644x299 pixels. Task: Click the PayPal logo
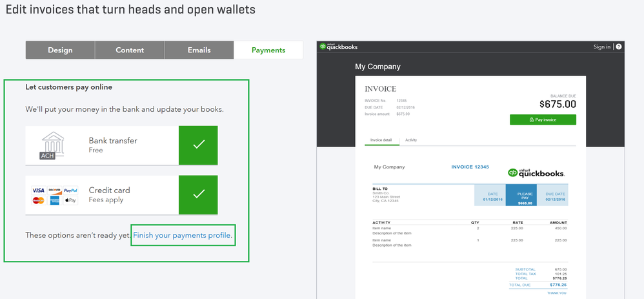point(70,191)
